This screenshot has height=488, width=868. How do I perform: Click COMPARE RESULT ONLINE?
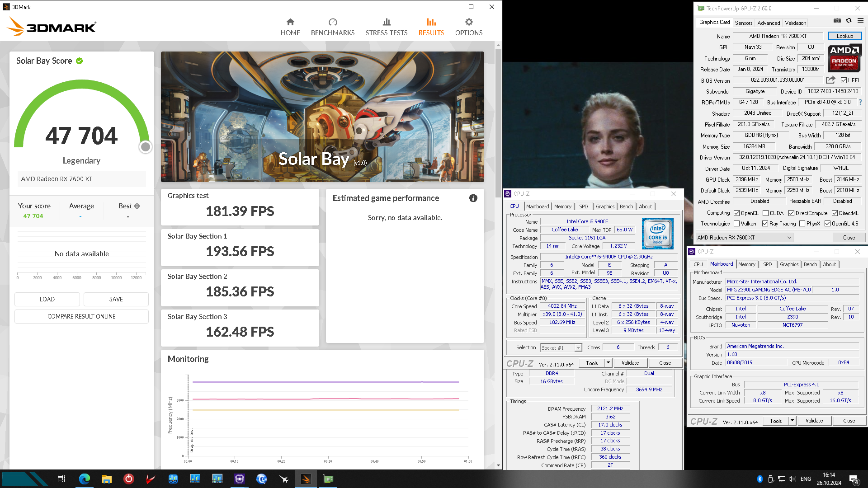click(81, 316)
